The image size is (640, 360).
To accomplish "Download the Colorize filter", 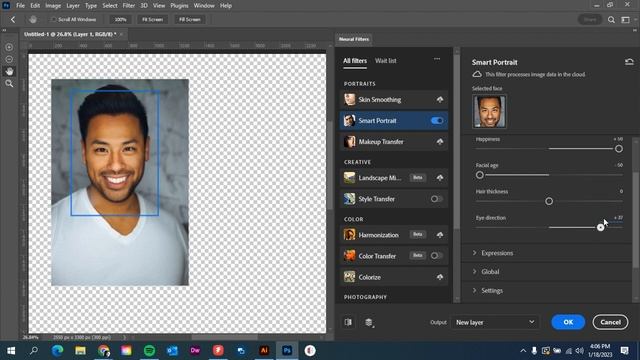I will [440, 277].
